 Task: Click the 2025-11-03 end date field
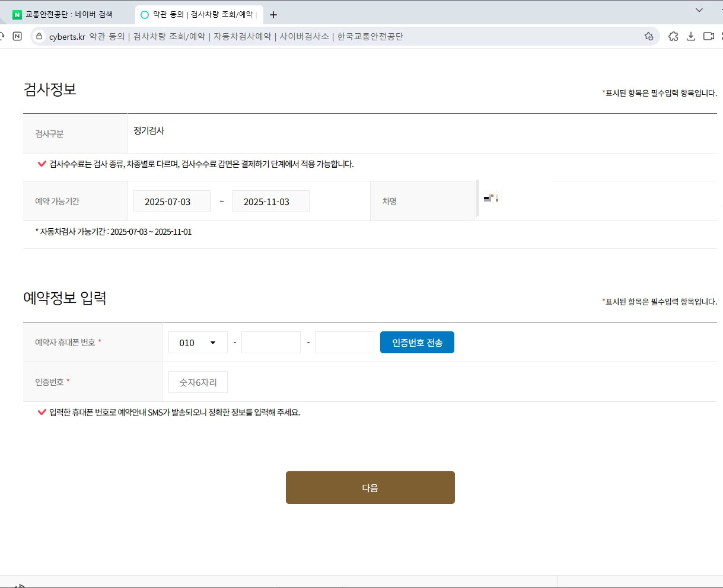(x=271, y=201)
